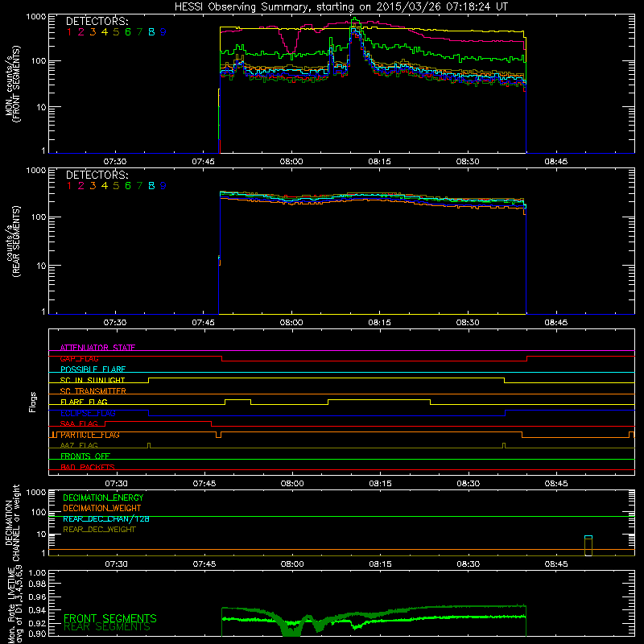Screen dimensions: 644x644
Task: Click the SC_TRANSMITTER flag label
Action: tap(93, 391)
